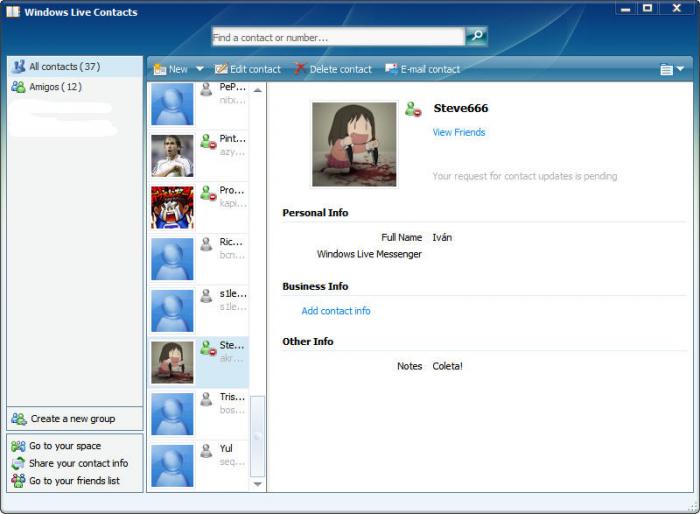Click Add contact info link

point(336,311)
